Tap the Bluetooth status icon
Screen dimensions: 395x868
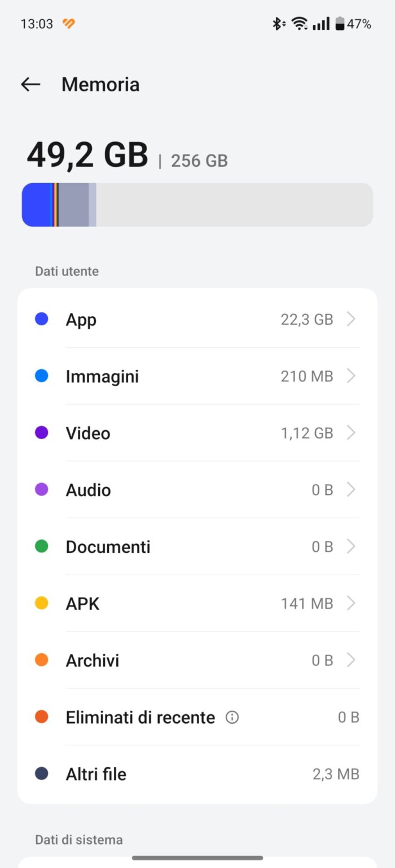pyautogui.click(x=278, y=24)
